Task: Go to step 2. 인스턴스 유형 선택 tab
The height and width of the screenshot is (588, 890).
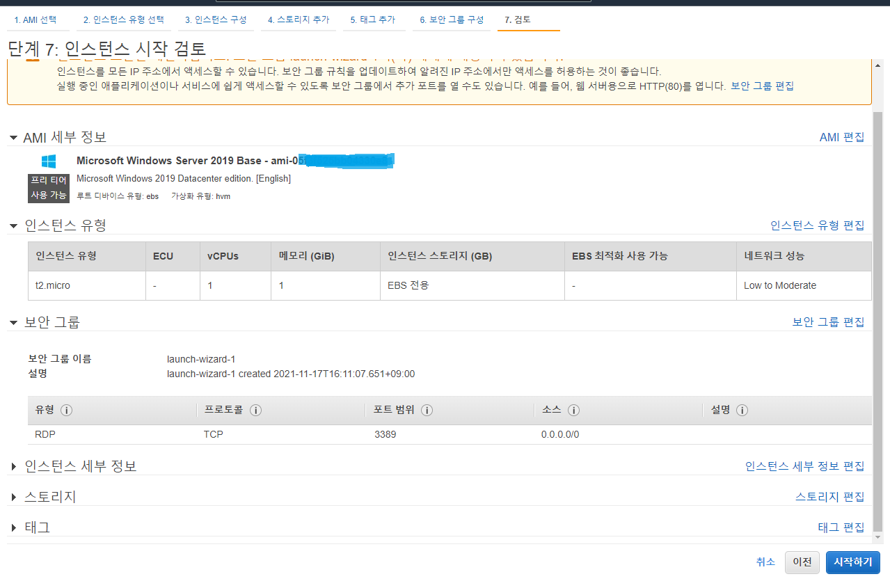Action: coord(124,20)
